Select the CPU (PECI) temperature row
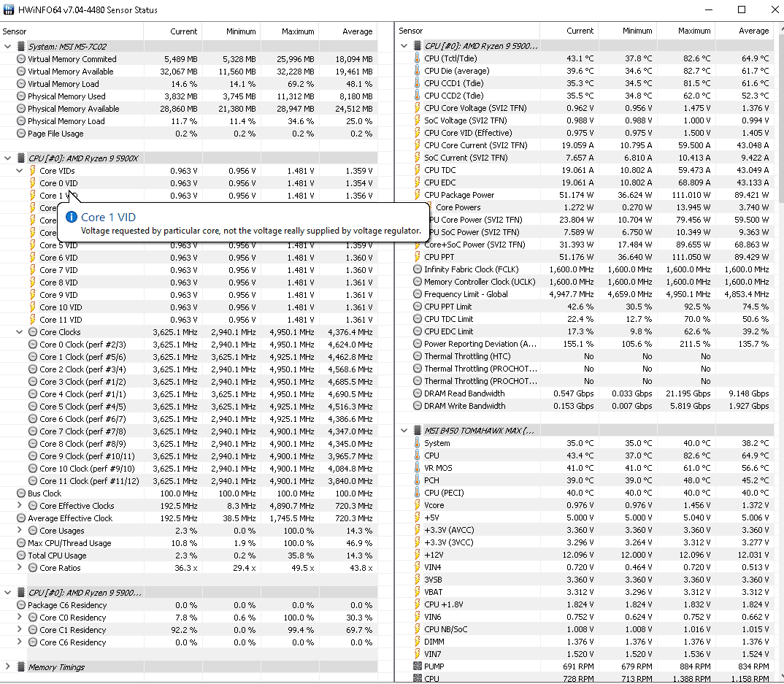Screen dimensions: 784x684 (585, 493)
